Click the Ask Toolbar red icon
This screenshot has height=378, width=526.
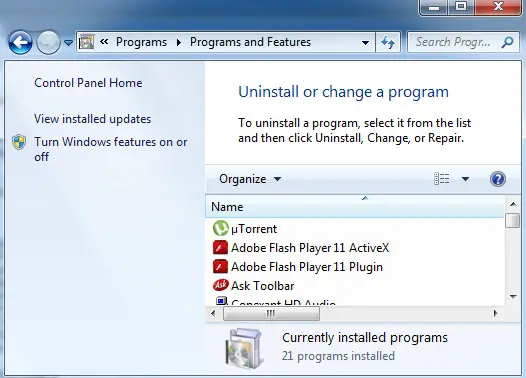tap(221, 285)
